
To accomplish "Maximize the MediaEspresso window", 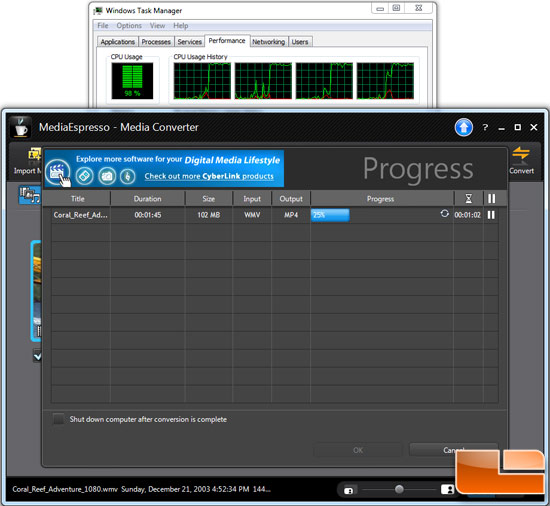I will pyautogui.click(x=517, y=127).
